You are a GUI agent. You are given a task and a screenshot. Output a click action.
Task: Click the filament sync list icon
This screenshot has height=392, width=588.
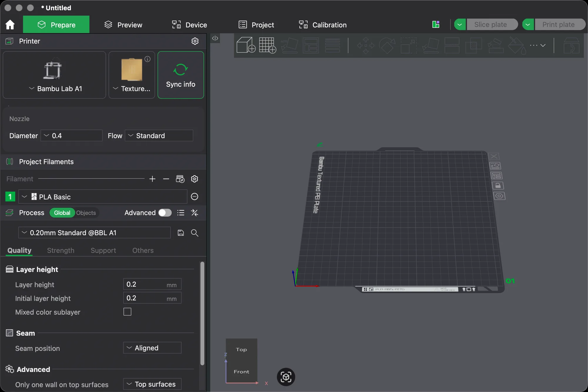click(180, 179)
